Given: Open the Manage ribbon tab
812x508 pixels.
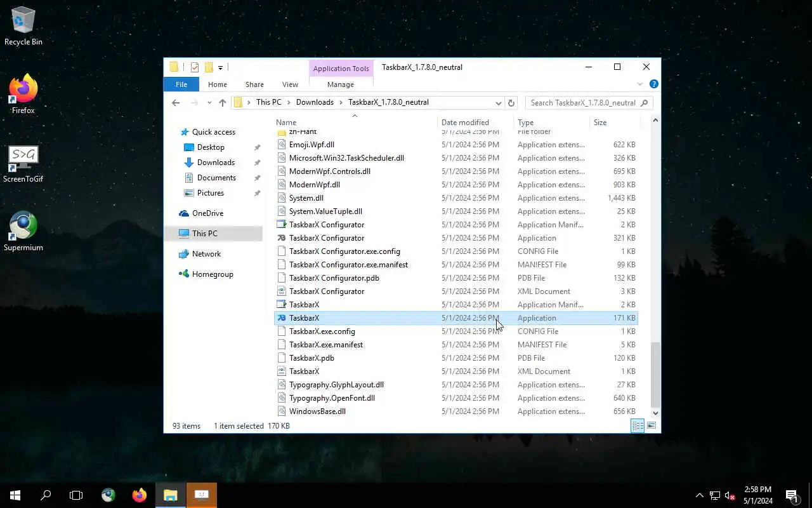Looking at the screenshot, I should (x=341, y=84).
